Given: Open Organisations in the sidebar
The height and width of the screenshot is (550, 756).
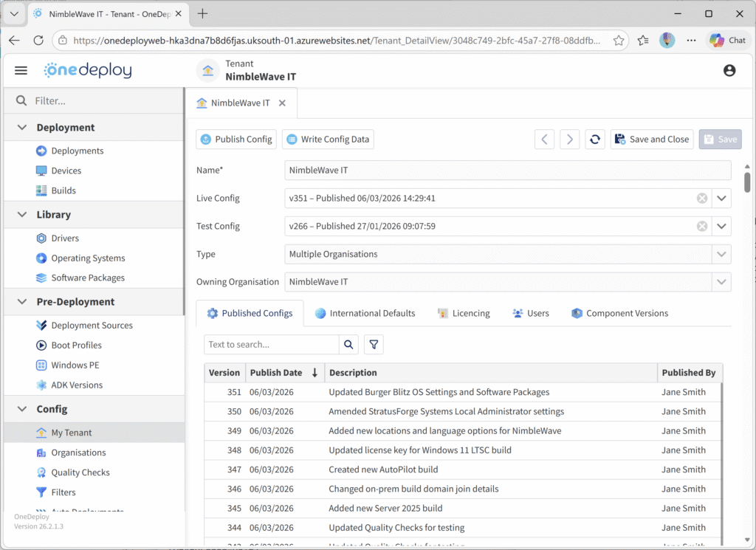Looking at the screenshot, I should point(70,453).
